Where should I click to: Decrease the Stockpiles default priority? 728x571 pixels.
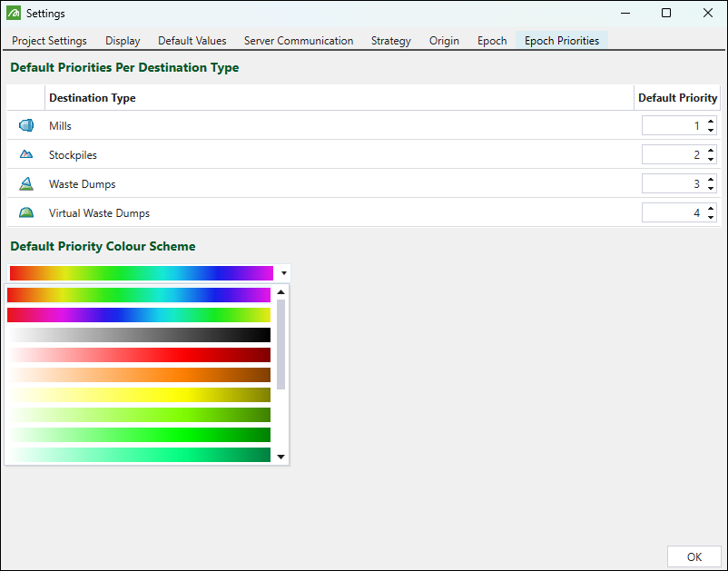click(x=711, y=159)
